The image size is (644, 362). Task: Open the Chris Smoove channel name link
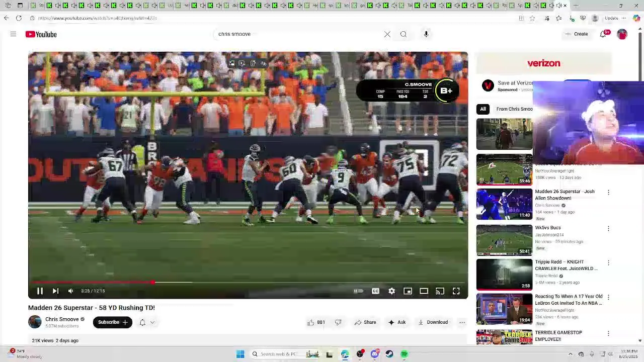pos(62,319)
